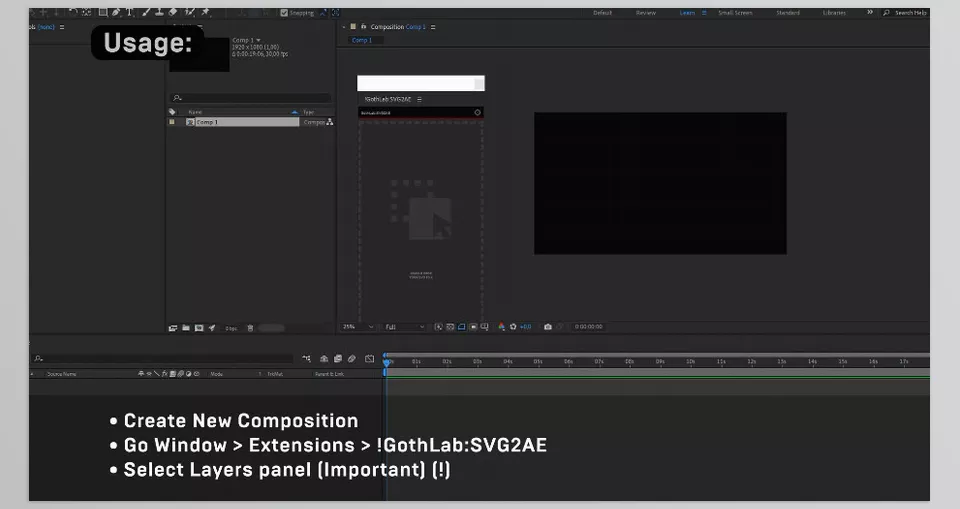Click the circle icon in the SVG2AE header
Image resolution: width=960 pixels, height=509 pixels.
click(x=478, y=113)
